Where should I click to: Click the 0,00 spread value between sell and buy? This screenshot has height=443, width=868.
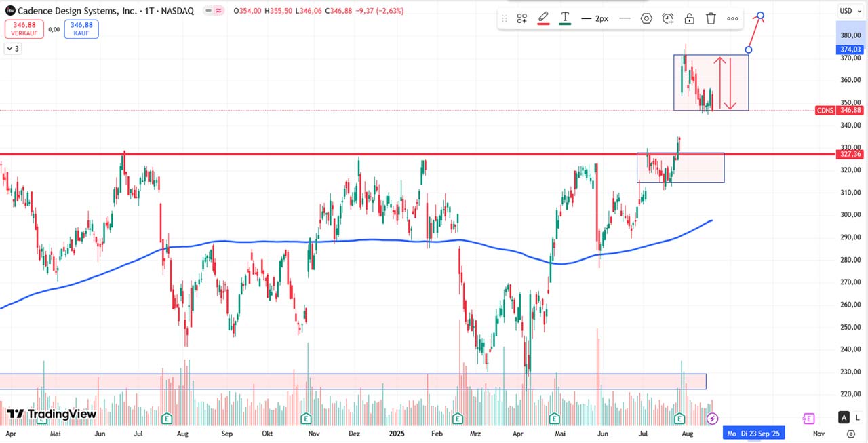[54, 29]
